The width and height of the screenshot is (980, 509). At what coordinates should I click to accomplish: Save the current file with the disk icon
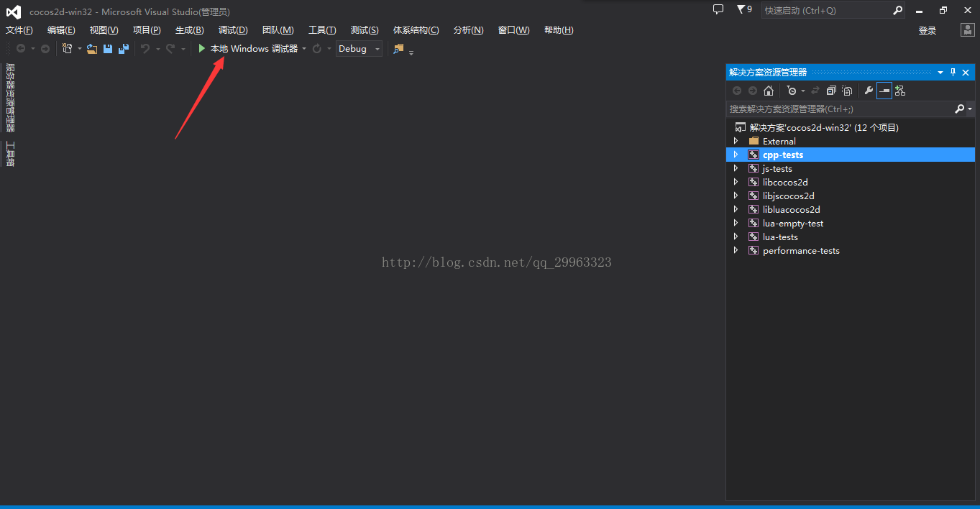[108, 49]
